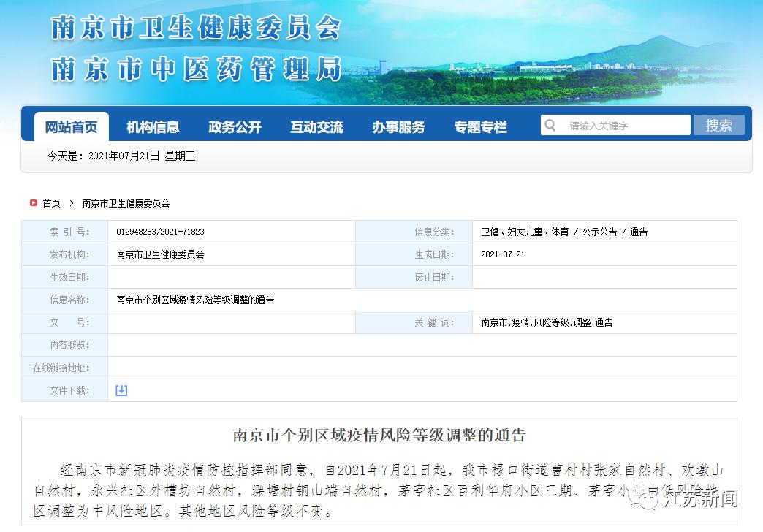
Task: Open the 机构信息 menu
Action: (153, 125)
